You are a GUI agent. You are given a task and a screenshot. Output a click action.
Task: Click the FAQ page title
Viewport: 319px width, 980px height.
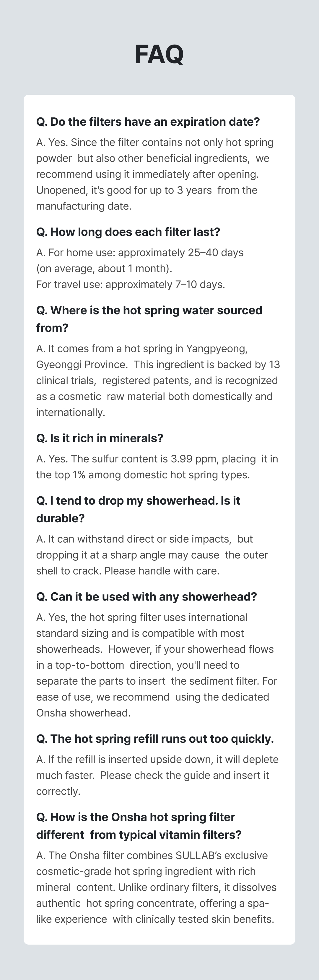pos(159,54)
